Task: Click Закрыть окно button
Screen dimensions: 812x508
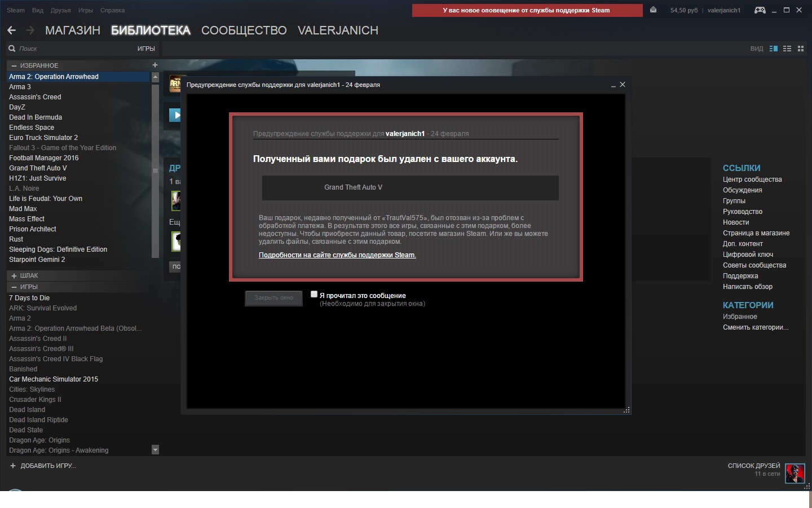Action: [x=274, y=298]
